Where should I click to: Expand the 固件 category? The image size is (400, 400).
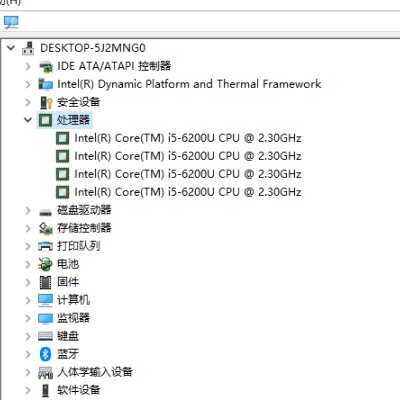coord(28,283)
